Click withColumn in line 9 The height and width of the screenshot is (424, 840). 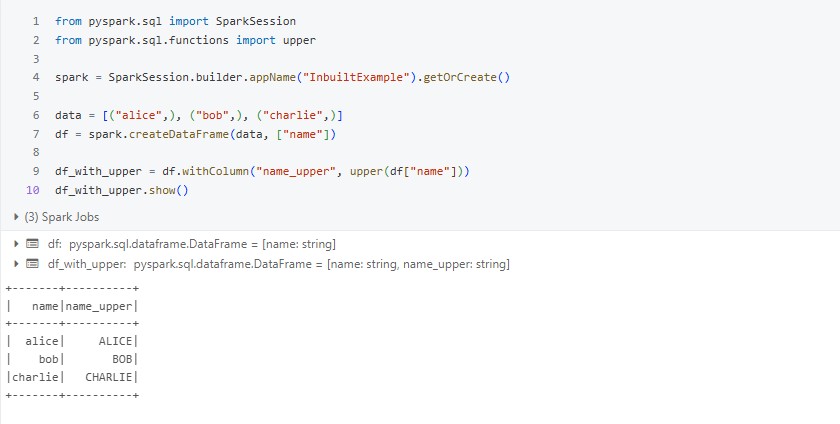(x=215, y=172)
